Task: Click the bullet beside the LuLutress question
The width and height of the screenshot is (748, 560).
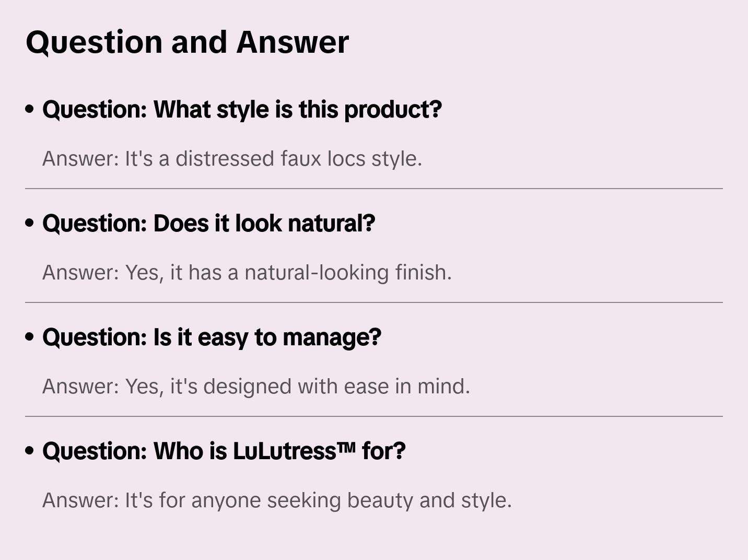Action: click(30, 451)
